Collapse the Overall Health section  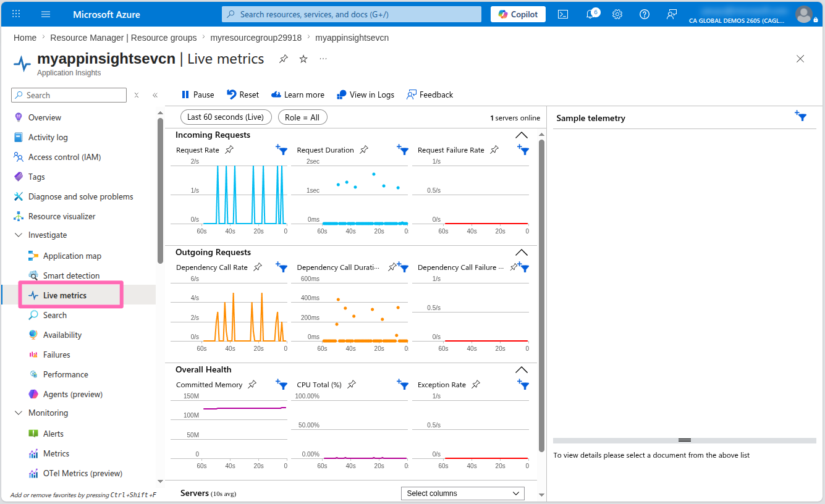coord(522,369)
